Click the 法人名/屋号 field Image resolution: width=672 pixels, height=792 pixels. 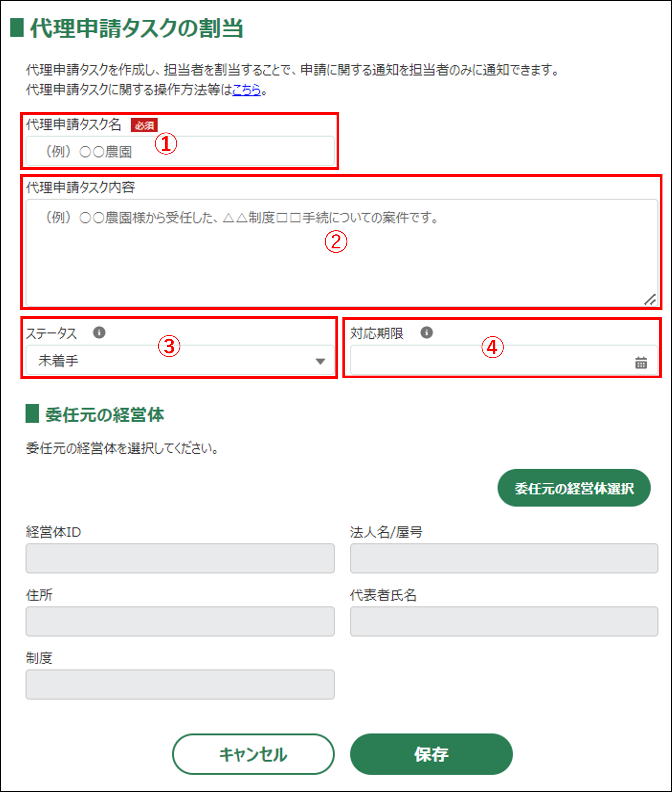pyautogui.click(x=504, y=558)
